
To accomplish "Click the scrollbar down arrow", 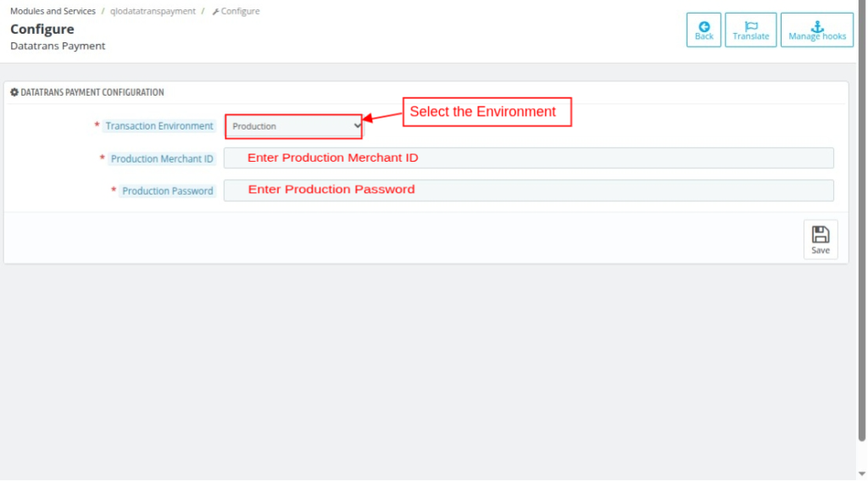I will (x=862, y=474).
